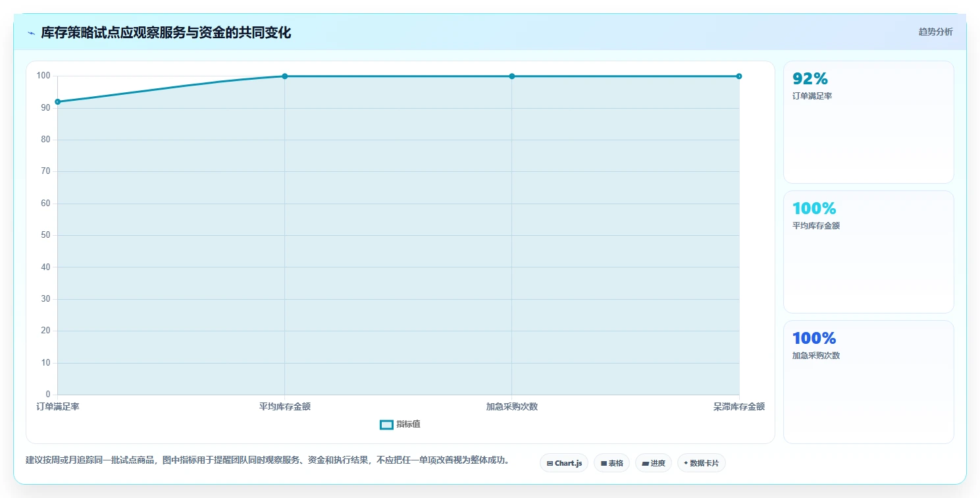980x498 pixels.
Task: Click the trend icon beside the panel title
Action: [x=31, y=33]
